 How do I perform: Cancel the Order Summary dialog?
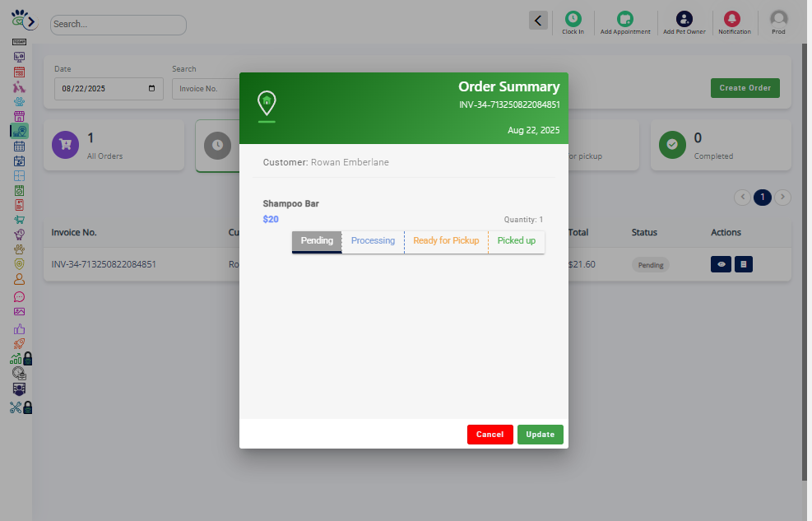490,435
